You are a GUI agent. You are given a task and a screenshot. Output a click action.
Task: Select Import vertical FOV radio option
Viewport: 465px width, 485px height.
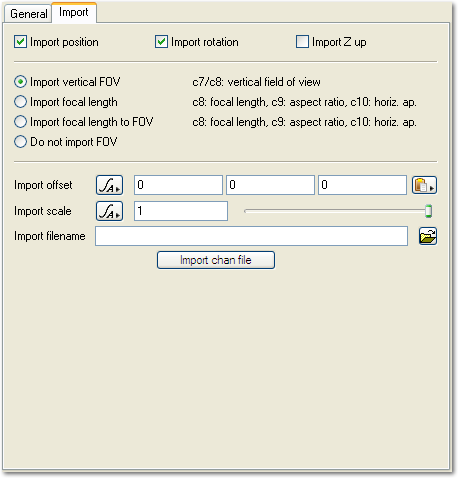click(x=21, y=83)
